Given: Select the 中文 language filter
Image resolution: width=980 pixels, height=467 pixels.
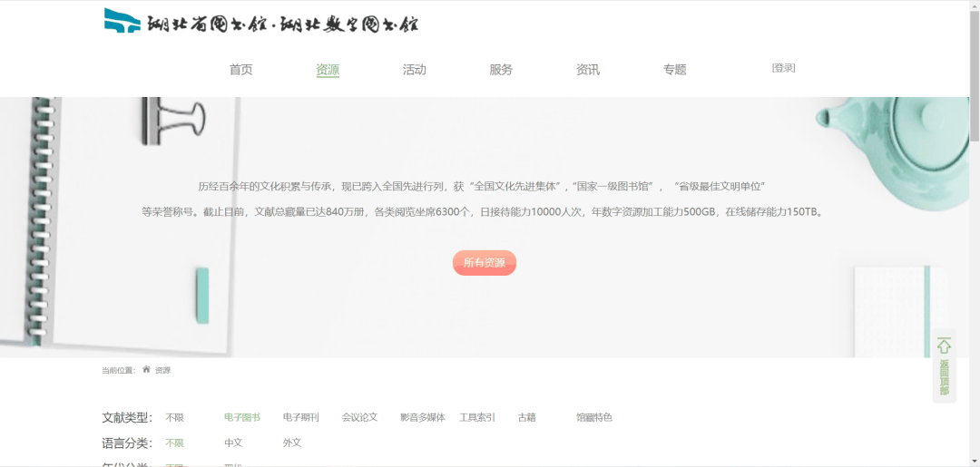Looking at the screenshot, I should 233,443.
